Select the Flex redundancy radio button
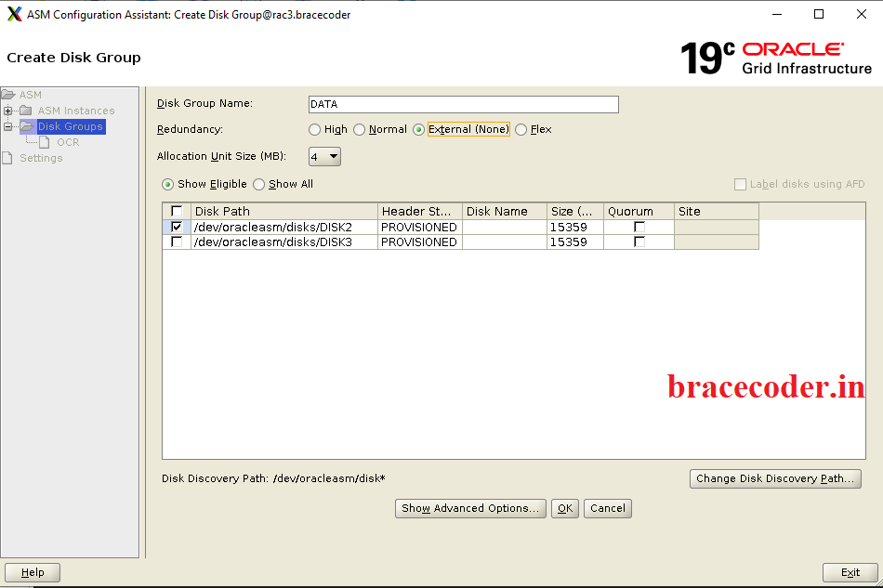The image size is (883, 588). [x=521, y=130]
